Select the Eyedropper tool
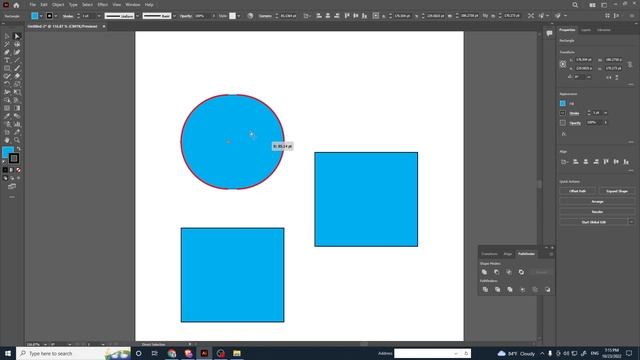 point(7,116)
